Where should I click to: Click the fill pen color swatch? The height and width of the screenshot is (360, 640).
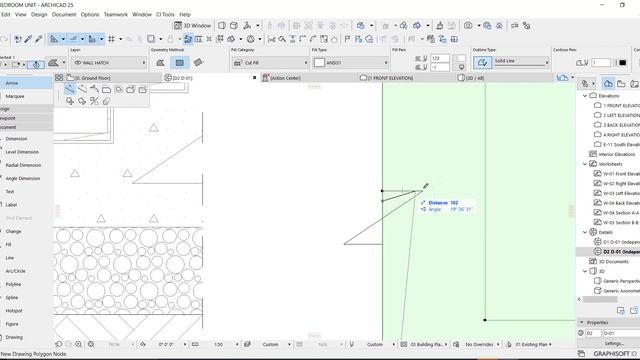pos(459,58)
